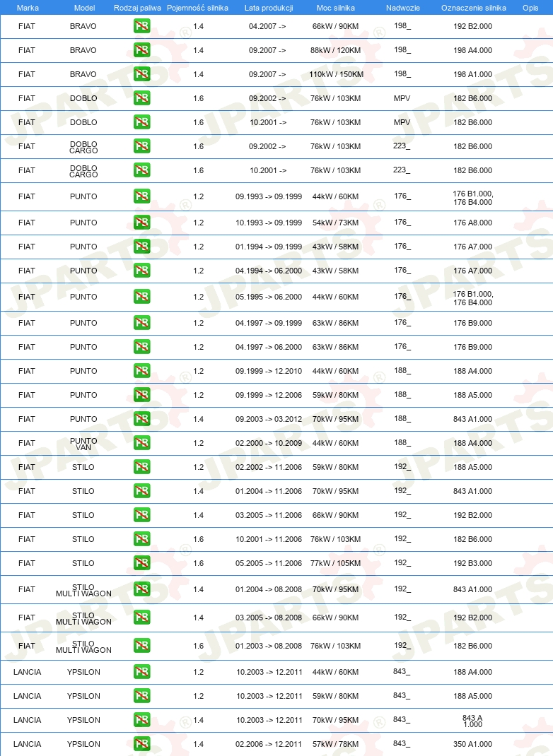Select the date range 09.2003 -> 03.2012
Screen dimensions: 553x756
tap(269, 419)
